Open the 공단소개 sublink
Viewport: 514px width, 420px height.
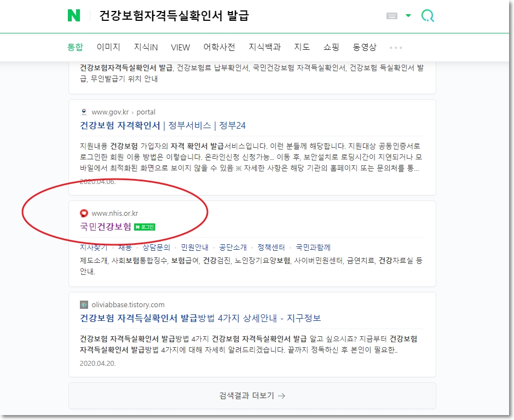(x=233, y=247)
